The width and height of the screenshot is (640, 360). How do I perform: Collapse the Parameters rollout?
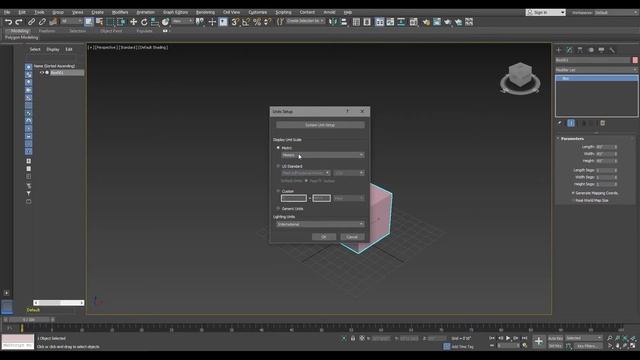[572, 139]
